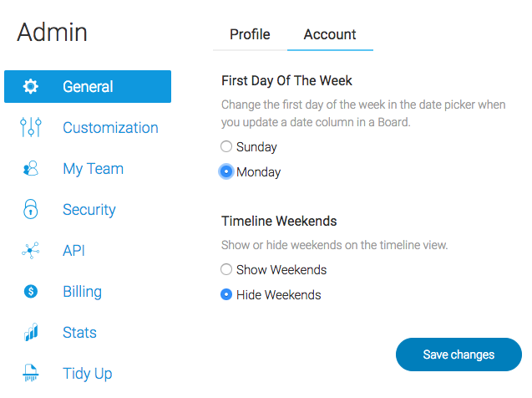Click the Security padlock icon
The height and width of the screenshot is (398, 532).
click(31, 209)
